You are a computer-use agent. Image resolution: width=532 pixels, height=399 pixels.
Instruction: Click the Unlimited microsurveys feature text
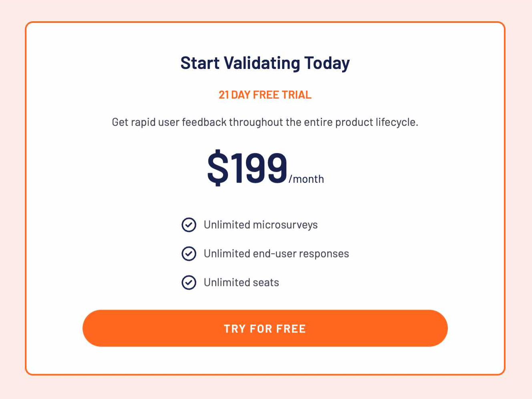coord(260,225)
